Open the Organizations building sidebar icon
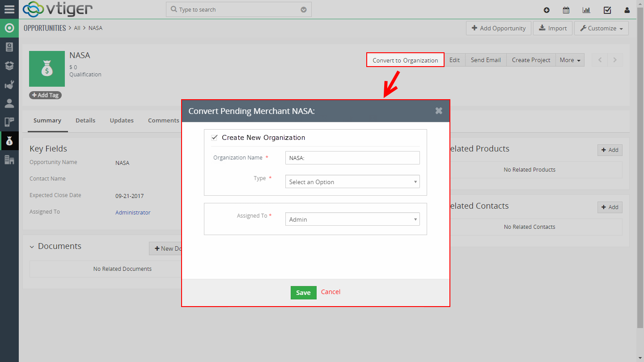The width and height of the screenshot is (644, 362). 9,160
